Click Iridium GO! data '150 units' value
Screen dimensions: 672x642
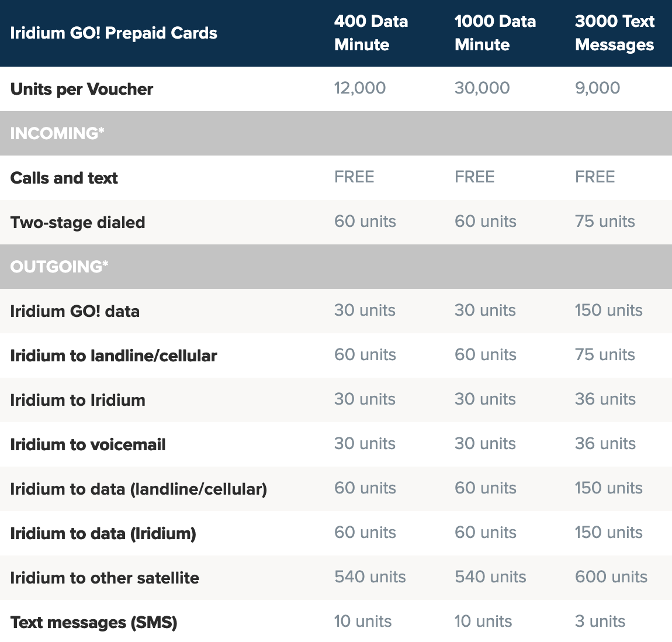[608, 310]
